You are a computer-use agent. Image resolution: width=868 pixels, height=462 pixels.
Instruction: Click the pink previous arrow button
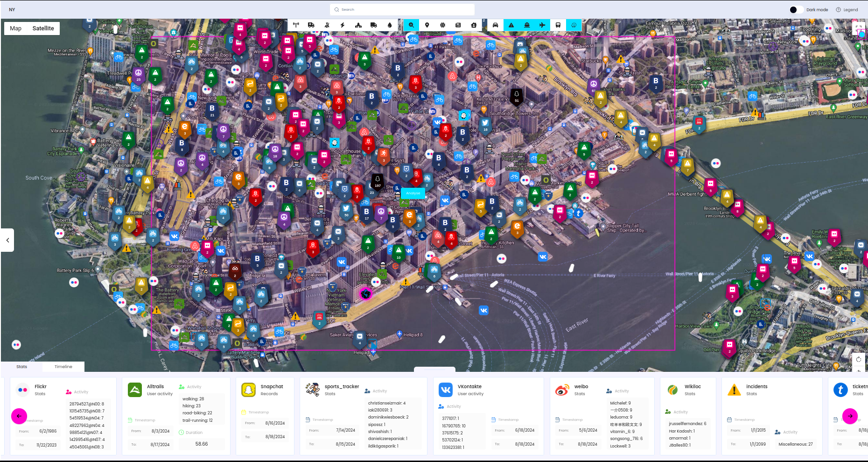(x=19, y=416)
